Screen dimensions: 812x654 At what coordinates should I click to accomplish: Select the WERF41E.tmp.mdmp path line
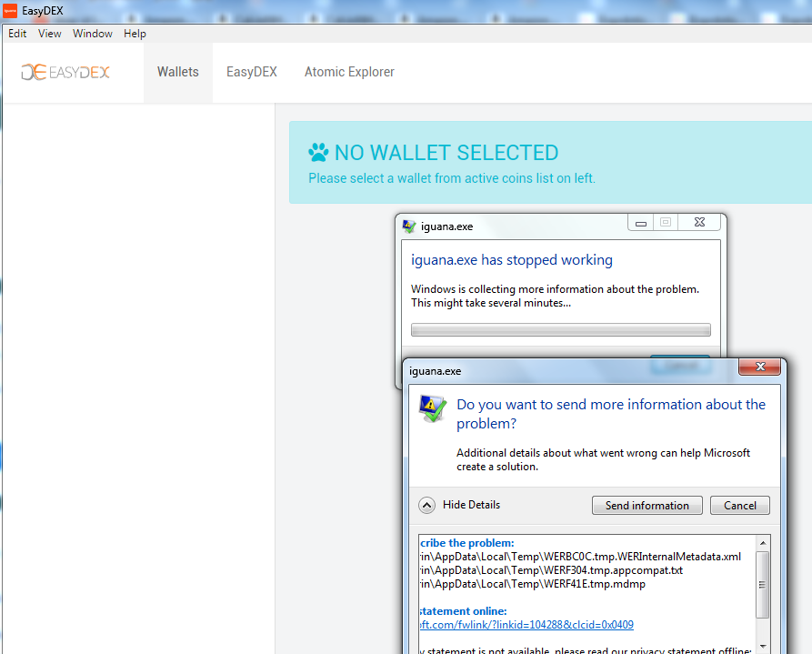tap(533, 584)
